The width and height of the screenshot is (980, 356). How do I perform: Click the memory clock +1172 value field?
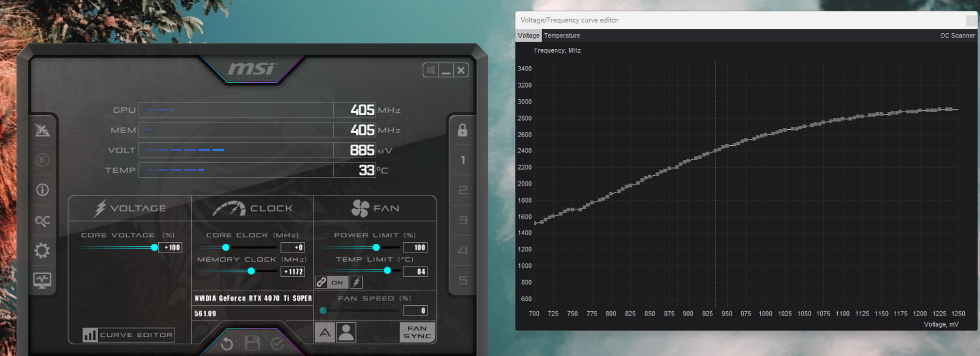(293, 271)
